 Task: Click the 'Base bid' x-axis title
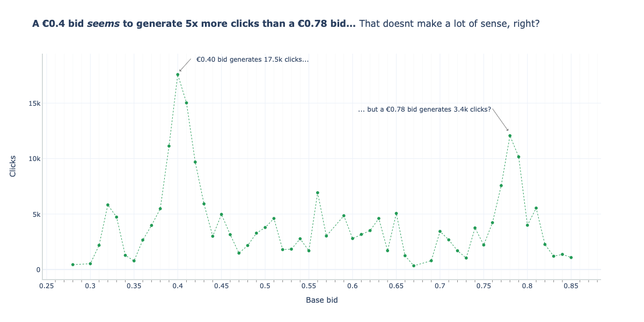click(x=322, y=300)
